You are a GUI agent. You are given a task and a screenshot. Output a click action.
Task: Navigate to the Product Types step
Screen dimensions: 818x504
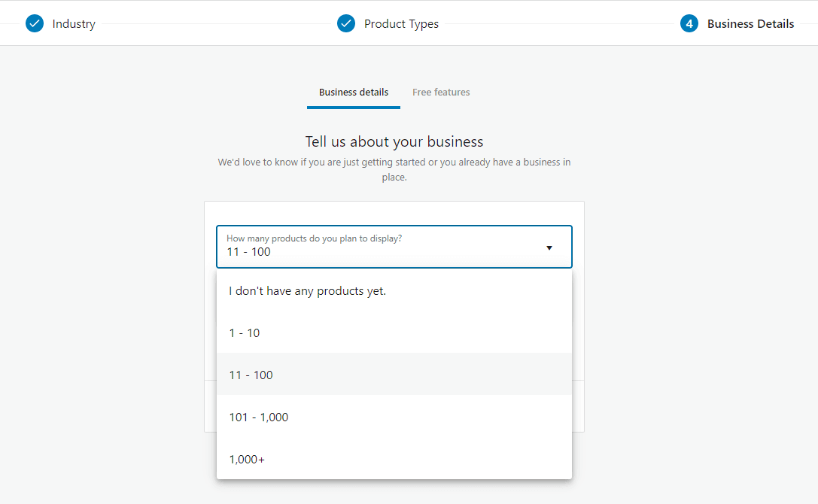(x=401, y=23)
